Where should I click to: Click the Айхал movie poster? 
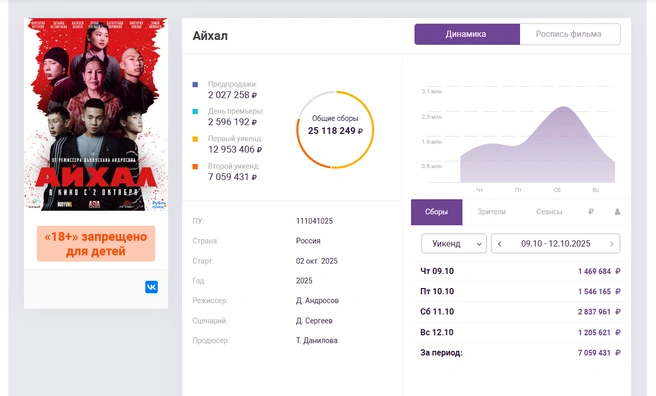point(96,114)
